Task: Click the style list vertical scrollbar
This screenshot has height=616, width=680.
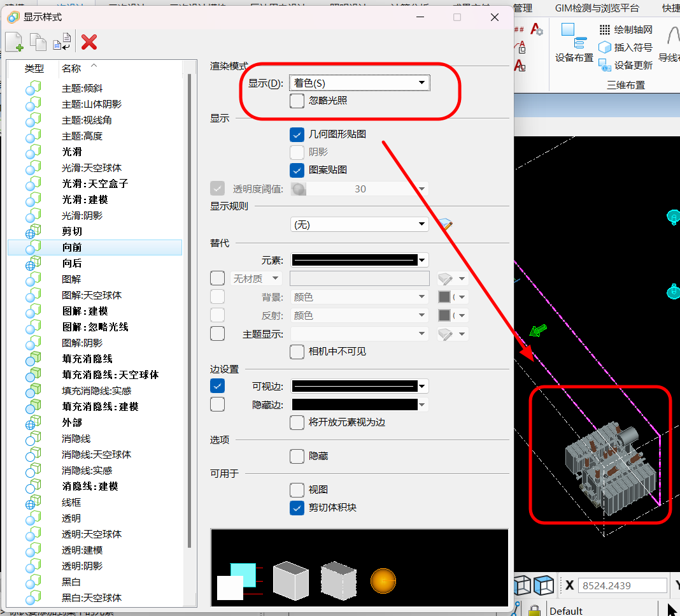Action: (x=189, y=310)
